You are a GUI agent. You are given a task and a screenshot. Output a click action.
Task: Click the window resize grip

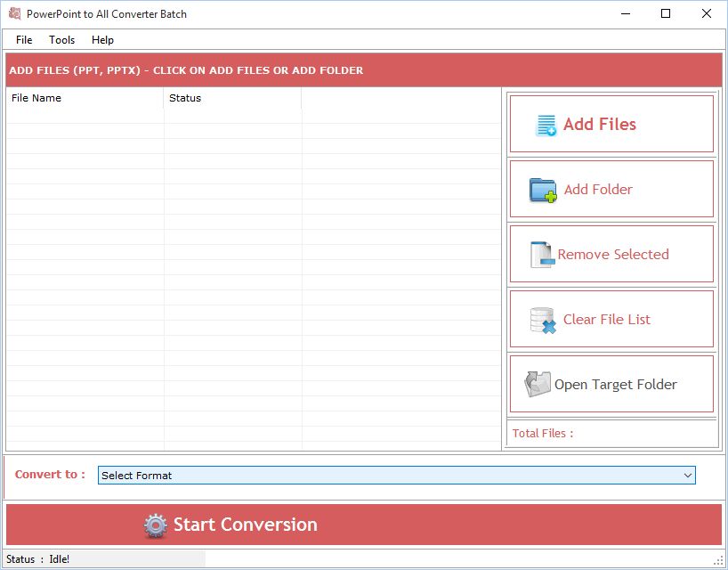(718, 561)
